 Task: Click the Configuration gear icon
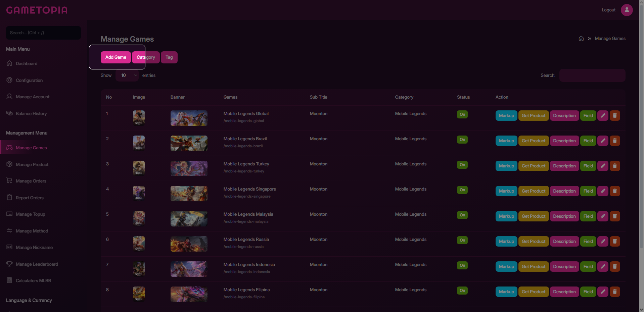click(9, 80)
